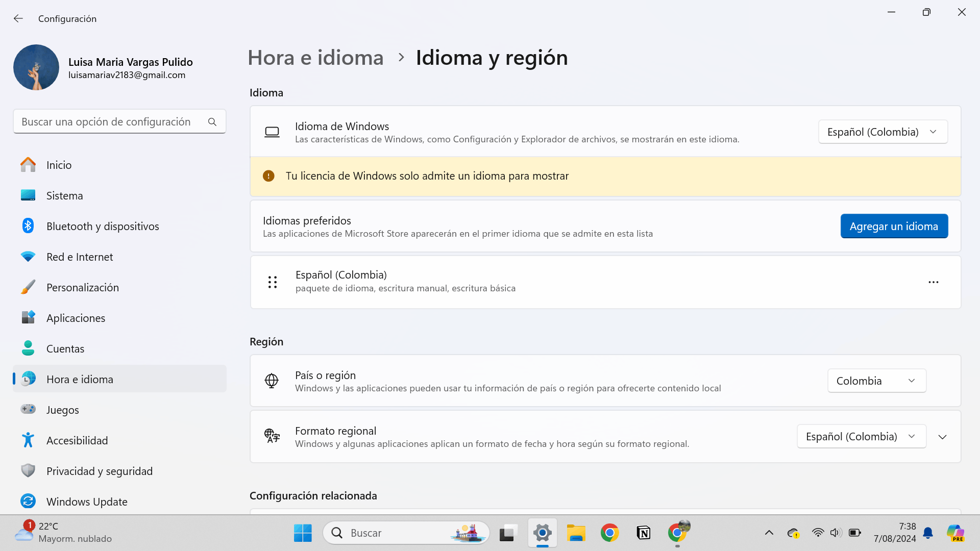
Task: Click the search magnifier icon in settings
Action: pos(212,122)
